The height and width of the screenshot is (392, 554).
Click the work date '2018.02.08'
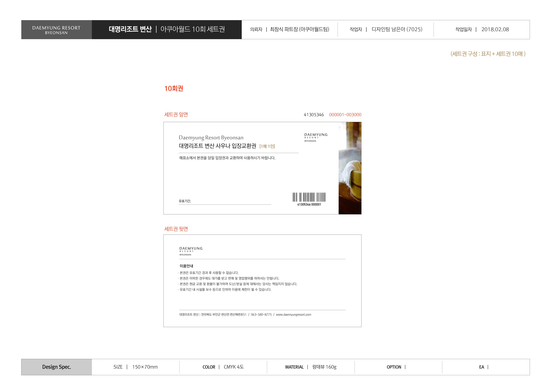(495, 29)
